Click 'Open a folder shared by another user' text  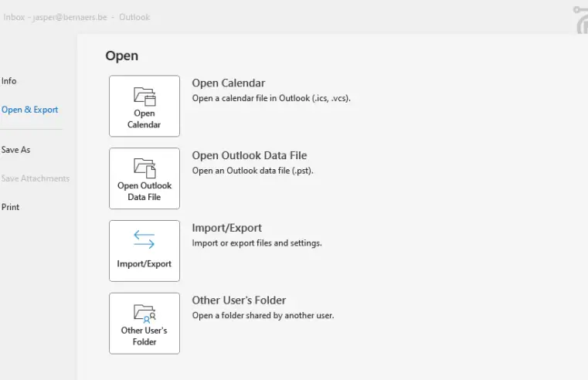pyautogui.click(x=263, y=316)
